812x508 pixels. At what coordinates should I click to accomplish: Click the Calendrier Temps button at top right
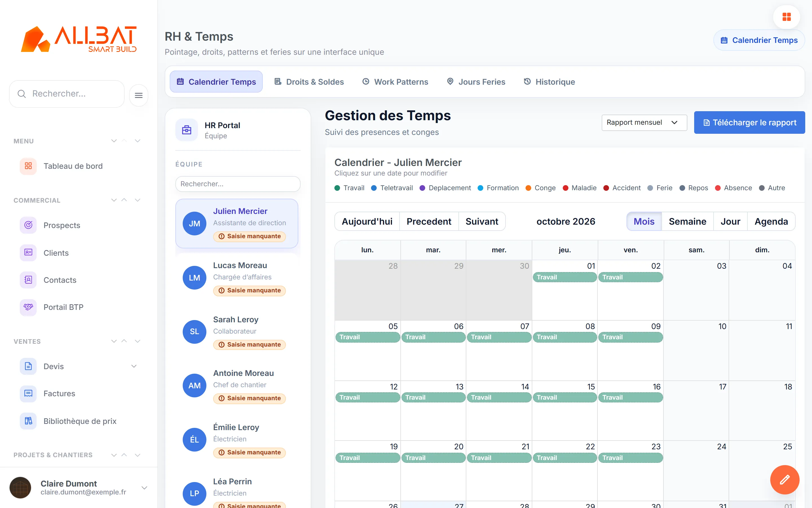pos(759,40)
